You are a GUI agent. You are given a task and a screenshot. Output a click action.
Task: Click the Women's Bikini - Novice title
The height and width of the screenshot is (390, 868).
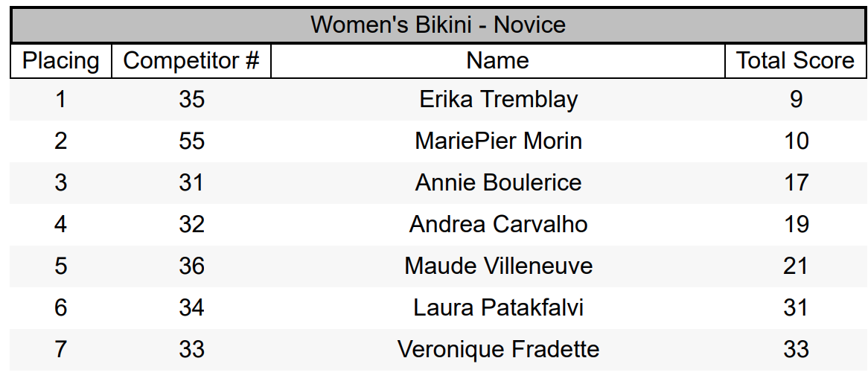click(x=438, y=25)
